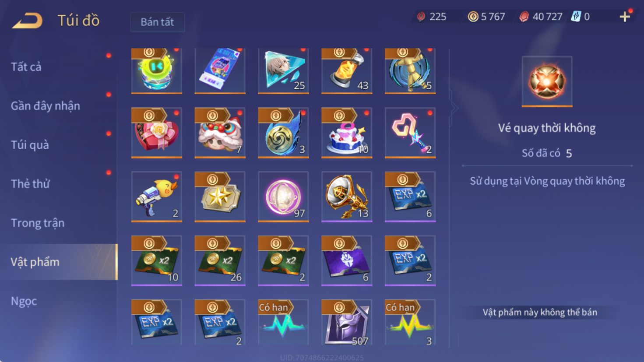Click the Vé quay thời không preview thumbnail
The height and width of the screenshot is (362, 644).
547,81
